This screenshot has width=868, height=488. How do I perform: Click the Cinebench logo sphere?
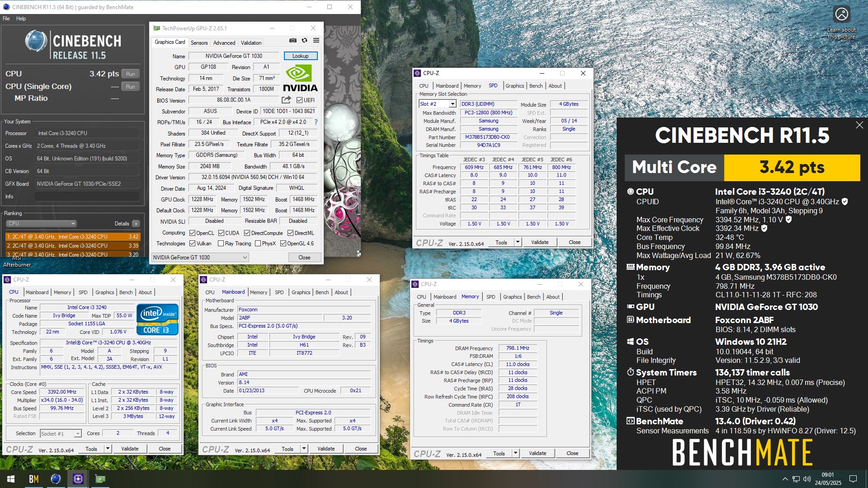[x=36, y=42]
